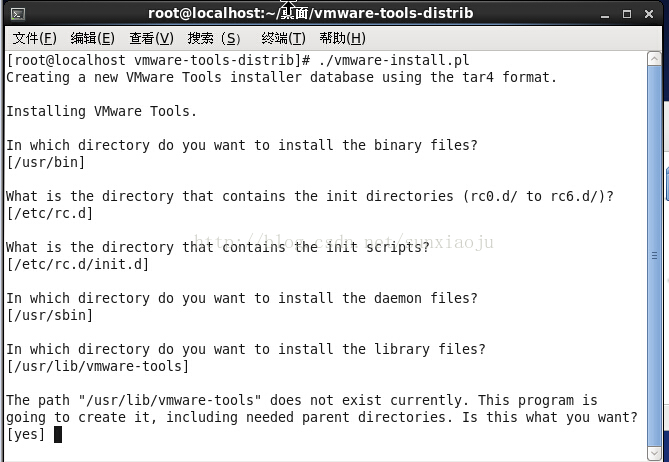Minimize the terminal window
Viewport: 669px width, 462px height.
coord(605,15)
